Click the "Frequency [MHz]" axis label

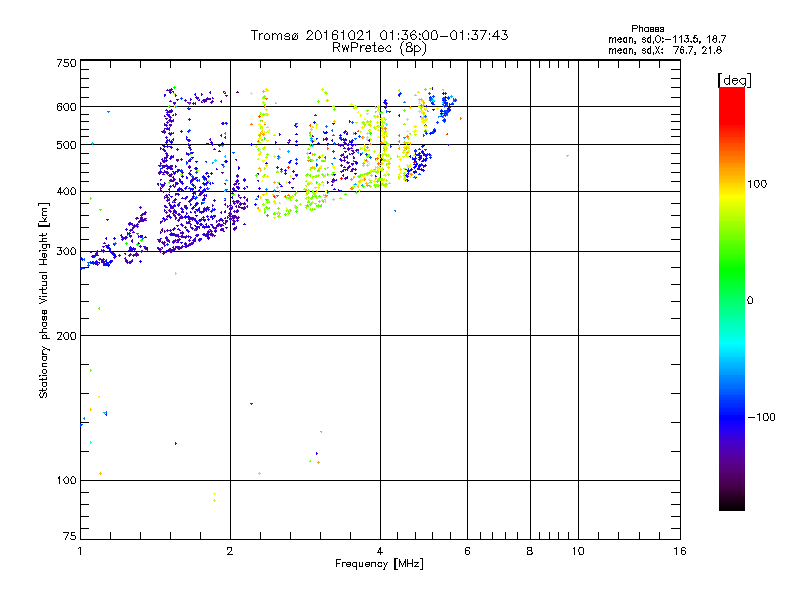click(x=379, y=564)
